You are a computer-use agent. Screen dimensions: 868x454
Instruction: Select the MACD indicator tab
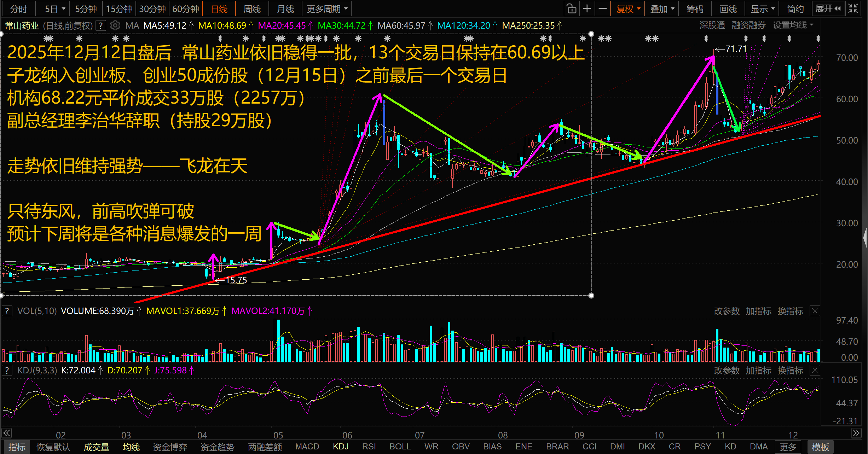(307, 447)
